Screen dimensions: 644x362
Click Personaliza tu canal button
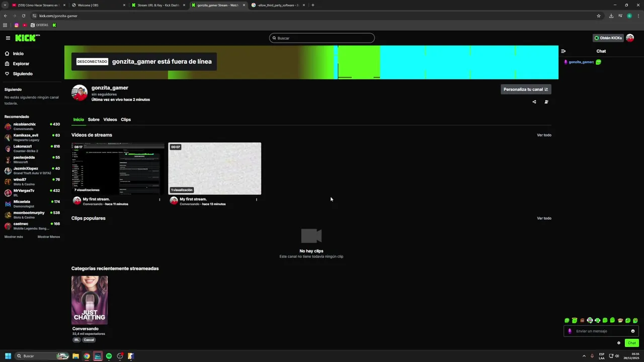point(526,89)
